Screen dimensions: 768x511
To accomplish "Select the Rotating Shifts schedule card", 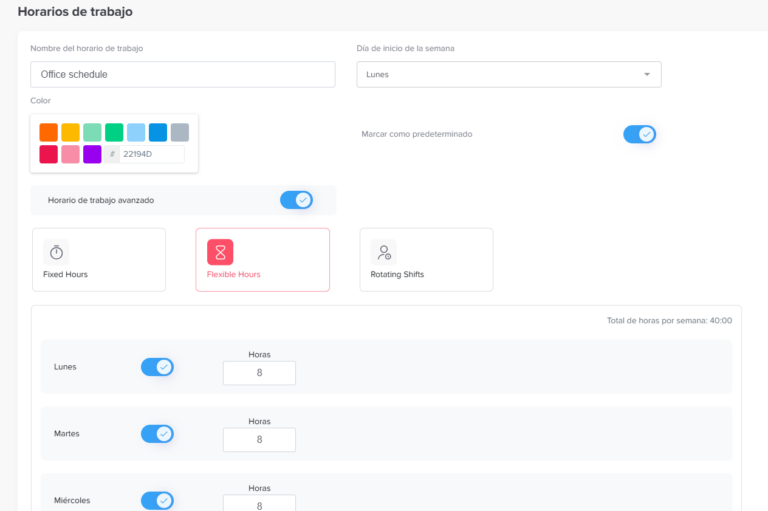I will tap(426, 260).
